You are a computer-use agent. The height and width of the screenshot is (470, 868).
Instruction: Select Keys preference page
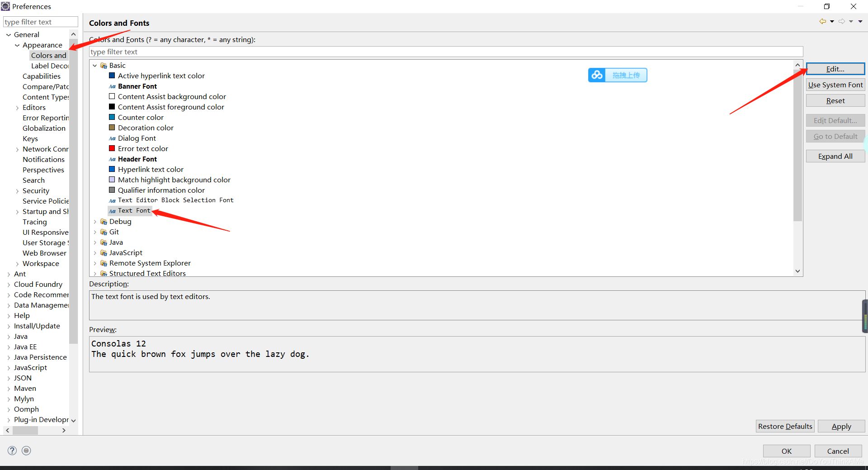click(x=30, y=139)
